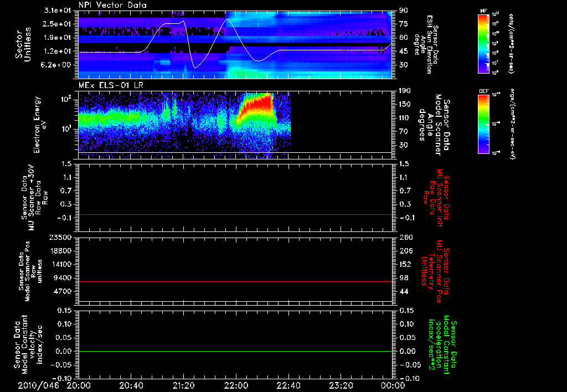Click the green line in velocity panel

(x=235, y=352)
